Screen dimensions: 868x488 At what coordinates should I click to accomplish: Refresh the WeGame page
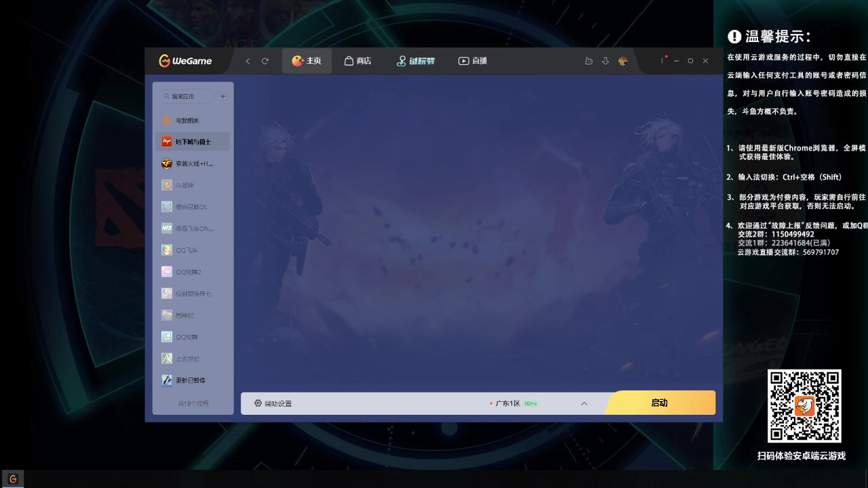click(x=265, y=61)
